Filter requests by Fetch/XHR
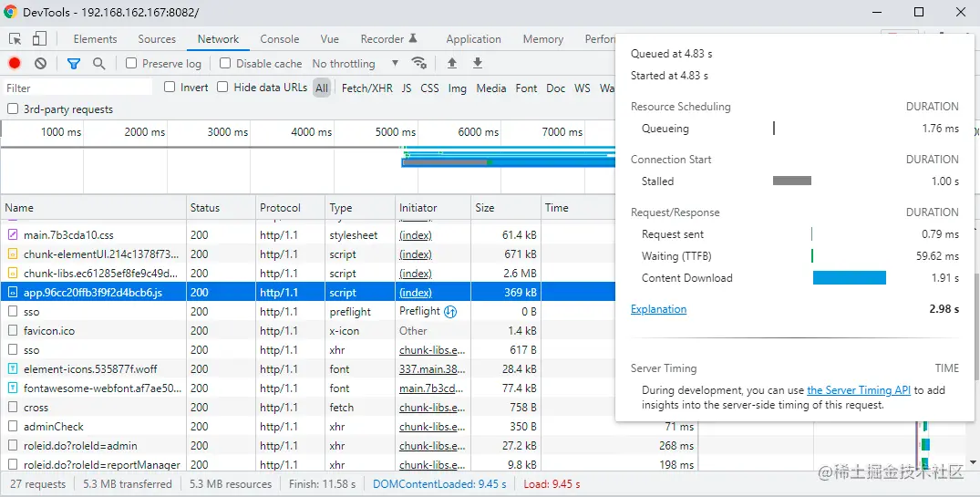This screenshot has height=497, width=980. point(366,88)
